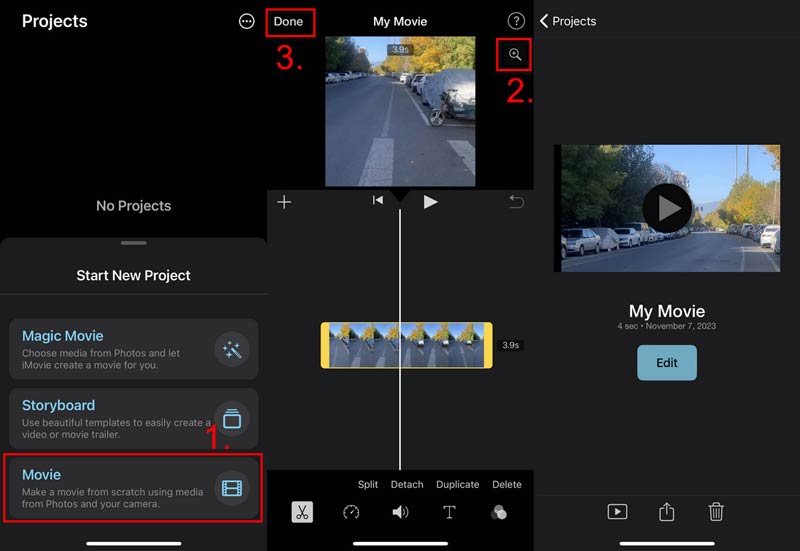The image size is (800, 551).
Task: Select the Magic Movie project option
Action: (x=134, y=349)
